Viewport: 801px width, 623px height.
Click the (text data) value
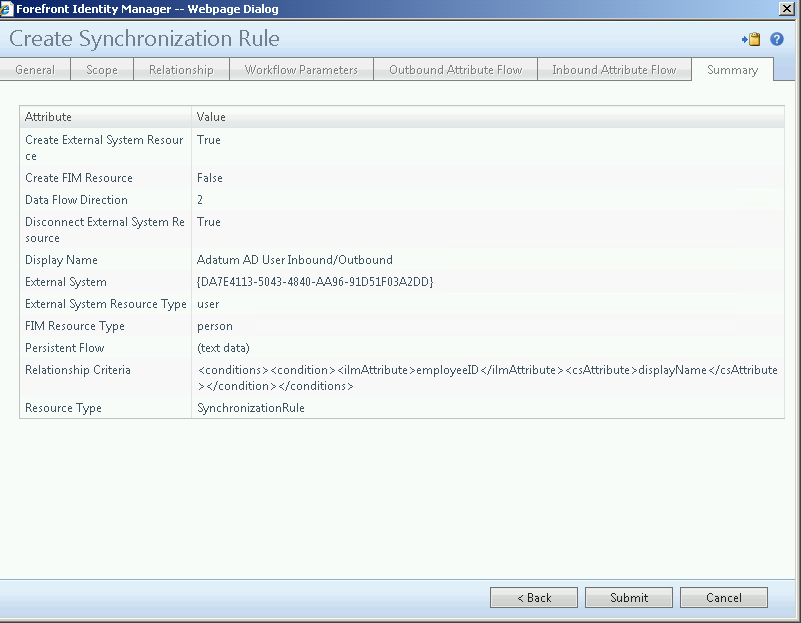click(223, 348)
